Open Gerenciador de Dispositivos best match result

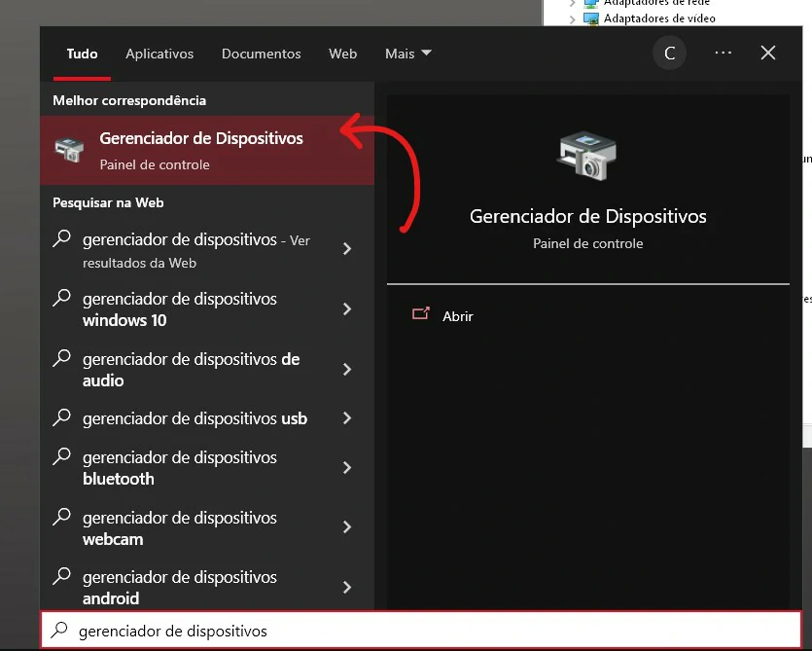click(207, 150)
